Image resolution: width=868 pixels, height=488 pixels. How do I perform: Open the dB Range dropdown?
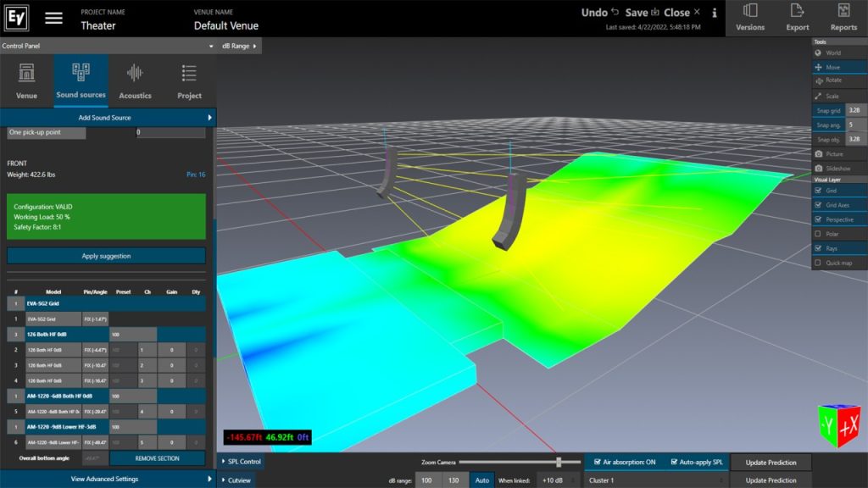240,46
